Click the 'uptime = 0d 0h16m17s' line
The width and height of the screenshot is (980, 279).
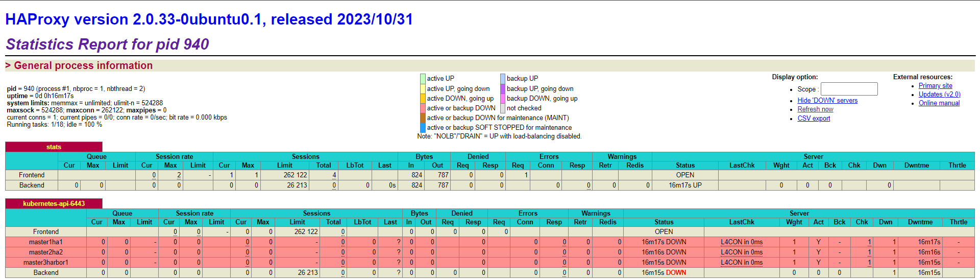pyautogui.click(x=40, y=96)
